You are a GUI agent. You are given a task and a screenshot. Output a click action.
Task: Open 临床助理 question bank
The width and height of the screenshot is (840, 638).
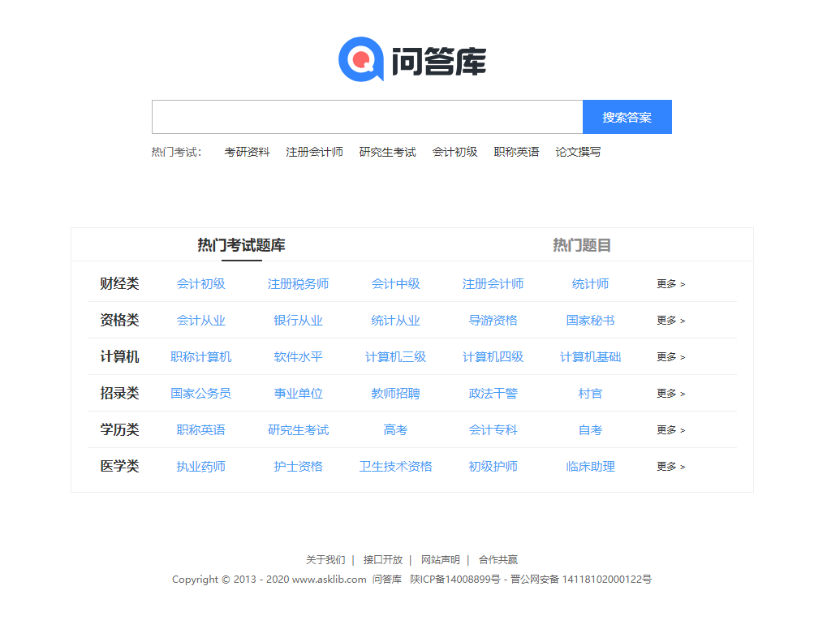coord(590,467)
